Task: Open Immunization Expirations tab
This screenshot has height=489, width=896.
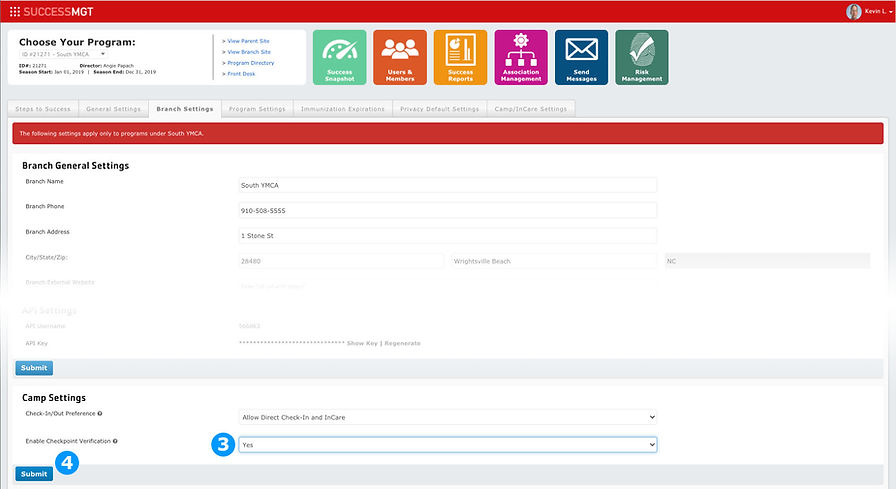Action: click(x=343, y=109)
